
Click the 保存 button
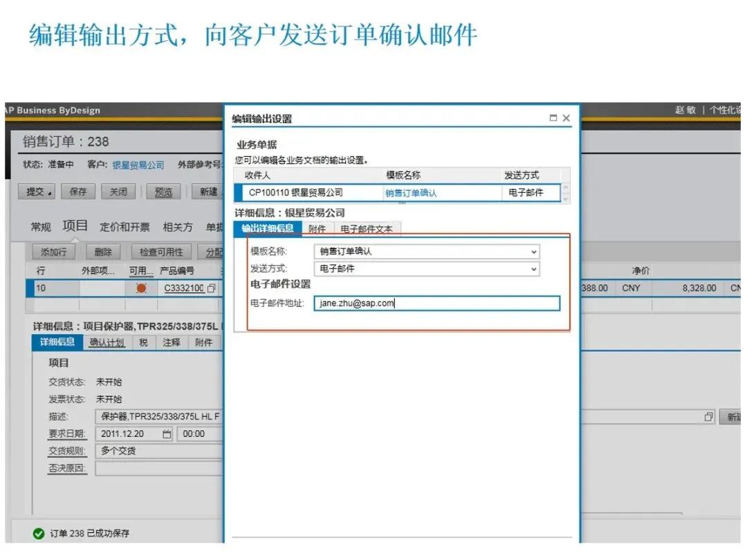[x=78, y=192]
